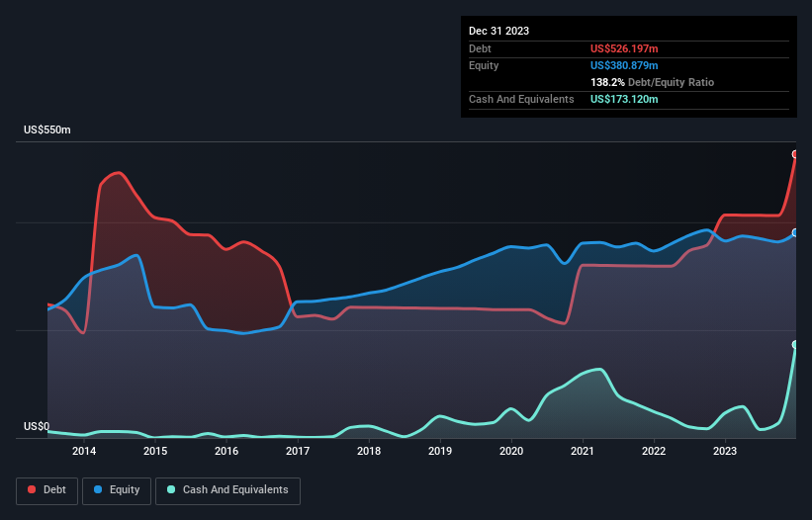
Task: Click the 2019 x-axis label
Action: pyautogui.click(x=440, y=451)
